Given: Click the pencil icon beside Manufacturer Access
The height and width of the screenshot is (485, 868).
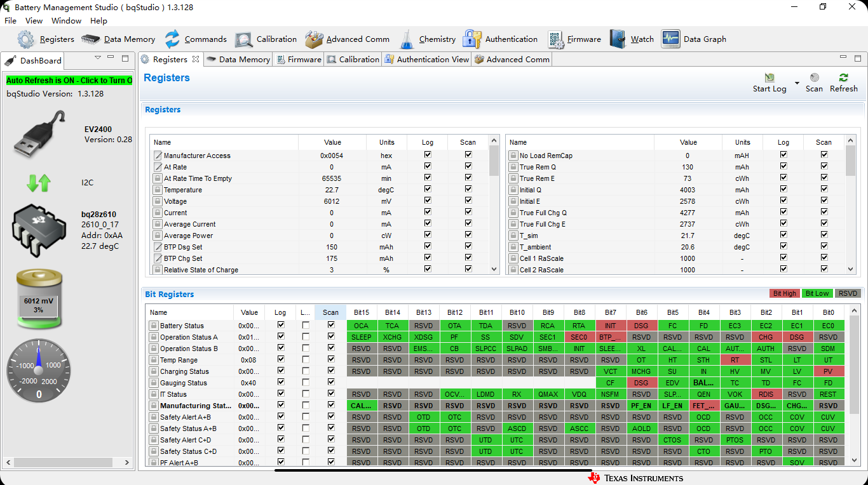Looking at the screenshot, I should (x=158, y=156).
